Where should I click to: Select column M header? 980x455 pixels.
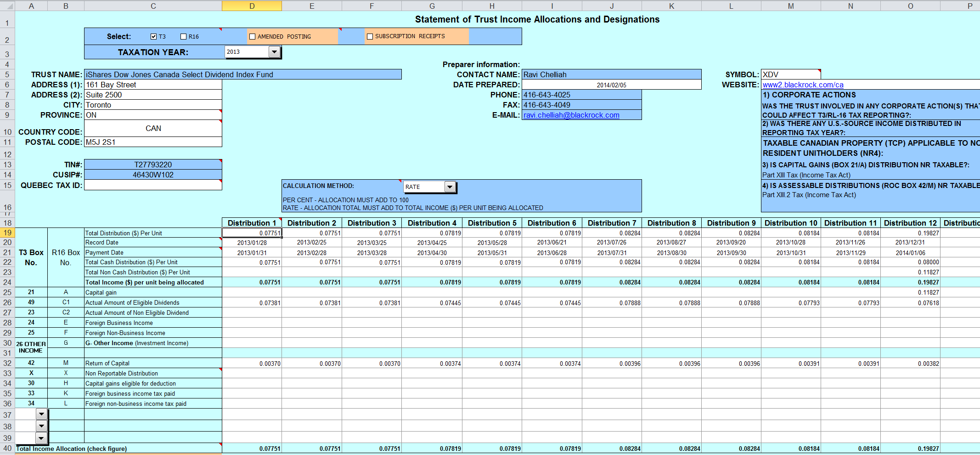point(791,6)
